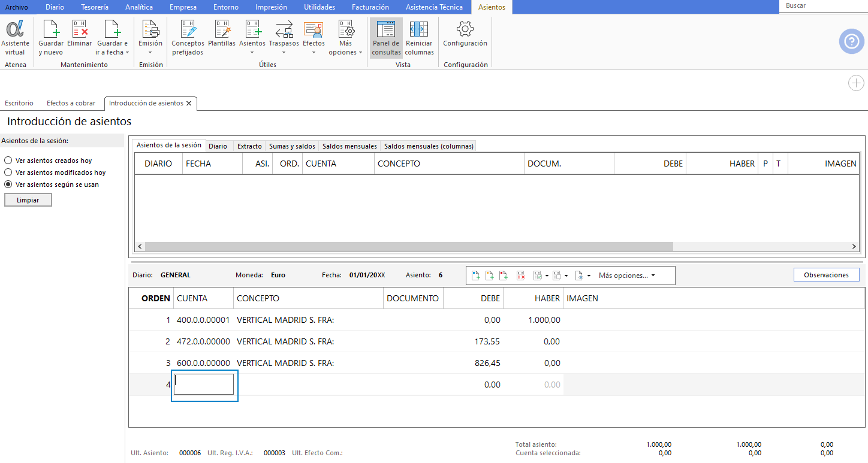Open Plantillas tool

pos(222,34)
